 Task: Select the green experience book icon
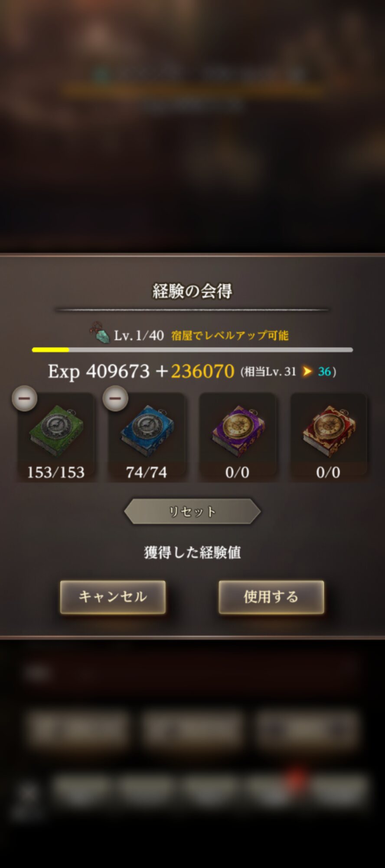(56, 431)
